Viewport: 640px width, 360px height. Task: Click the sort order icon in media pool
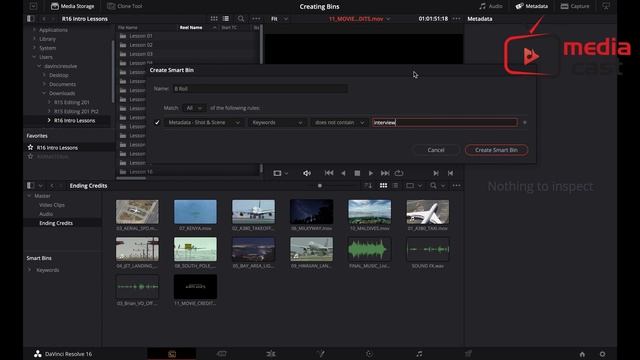click(368, 186)
